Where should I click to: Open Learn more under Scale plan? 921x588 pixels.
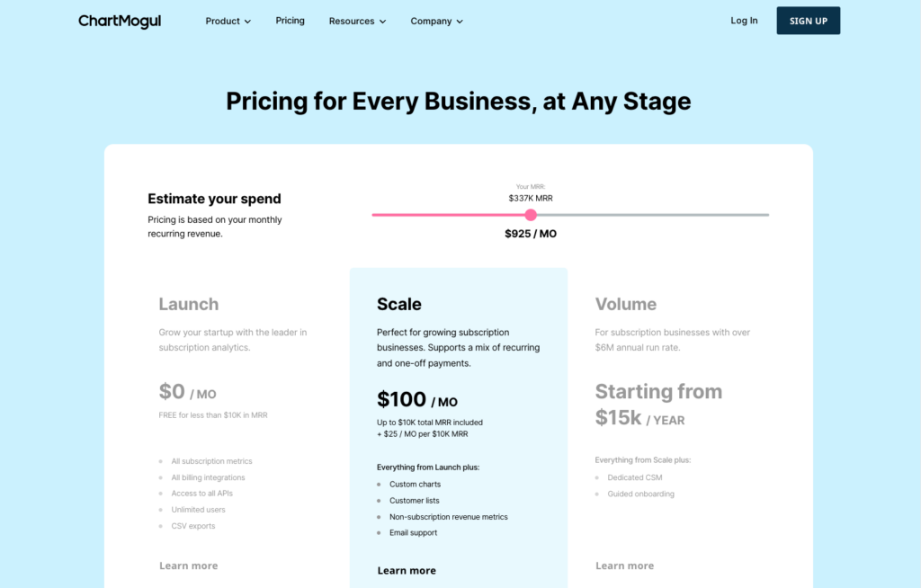click(x=407, y=570)
